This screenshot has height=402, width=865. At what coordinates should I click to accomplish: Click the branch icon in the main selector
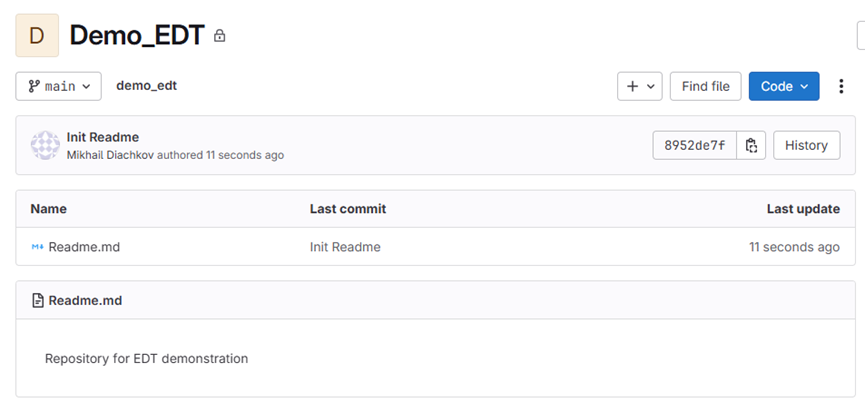33,87
